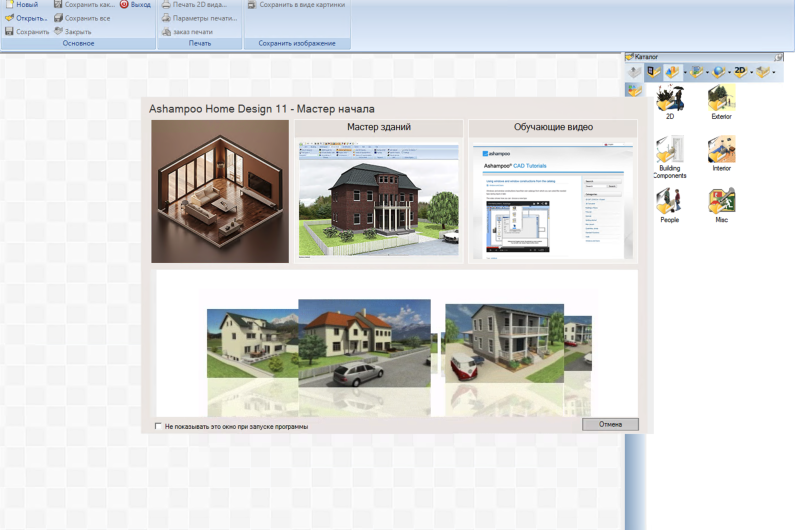
Task: Open dropdown arrow beside 2D catalog icon
Action: pos(751,73)
